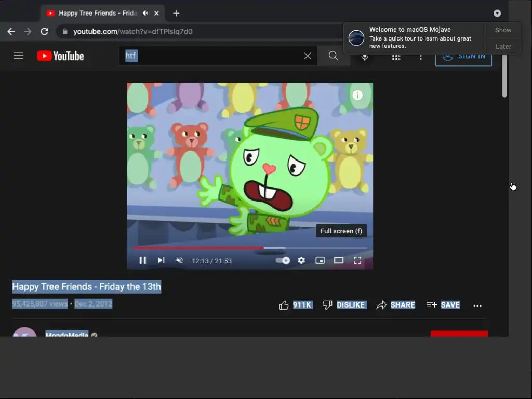Viewport: 532px width, 399px height.
Task: Save the video to a playlist
Action: (x=443, y=305)
